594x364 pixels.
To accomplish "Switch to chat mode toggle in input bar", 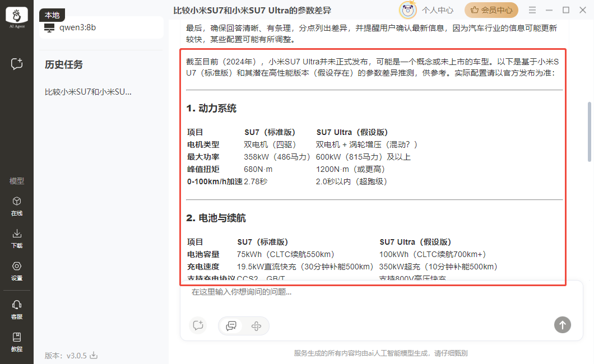I will click(231, 325).
